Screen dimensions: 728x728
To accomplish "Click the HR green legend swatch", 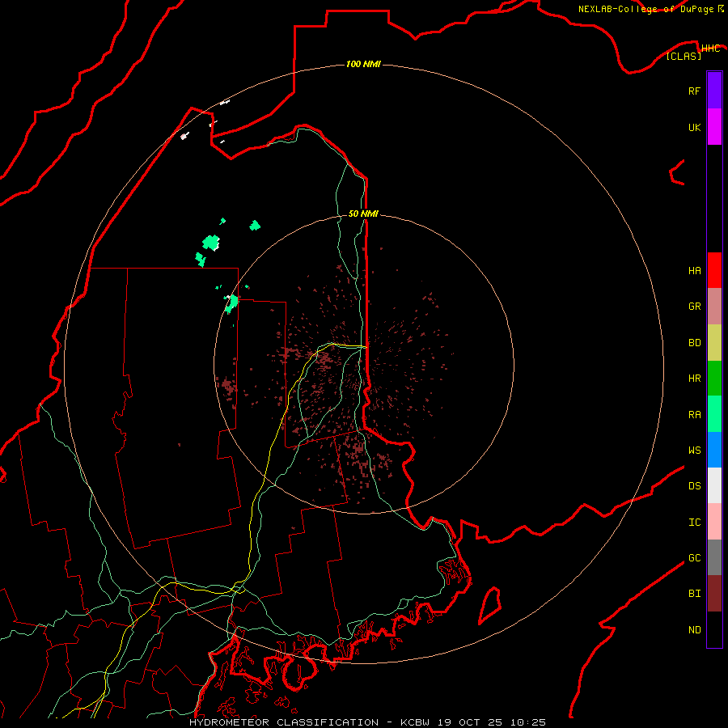I will 714,379.
